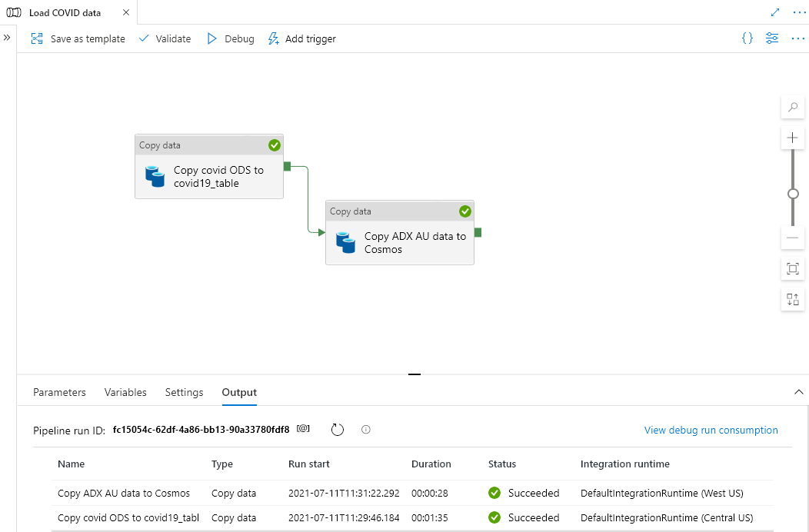Collapse the bottom output panel chevron

tap(799, 392)
